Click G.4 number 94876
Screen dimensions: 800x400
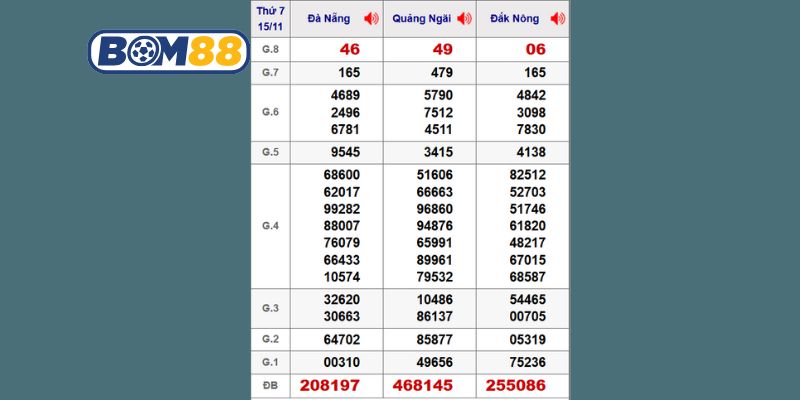tap(435, 226)
